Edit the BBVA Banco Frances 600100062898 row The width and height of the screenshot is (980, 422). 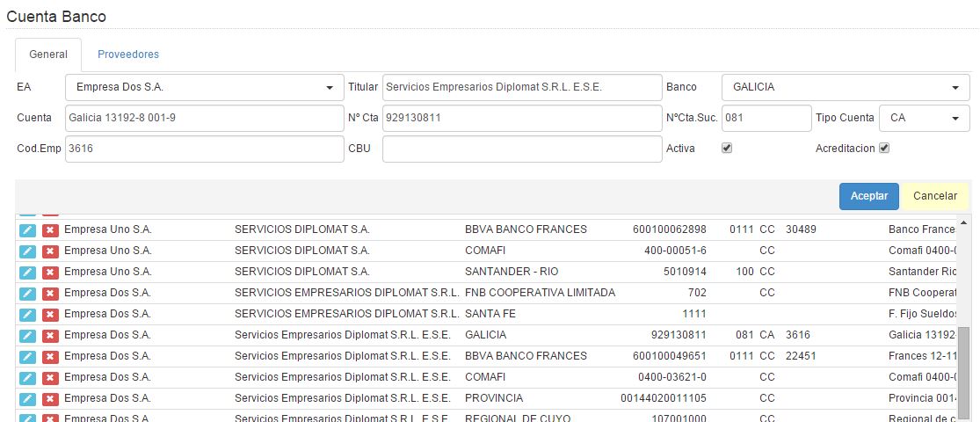[x=27, y=229]
